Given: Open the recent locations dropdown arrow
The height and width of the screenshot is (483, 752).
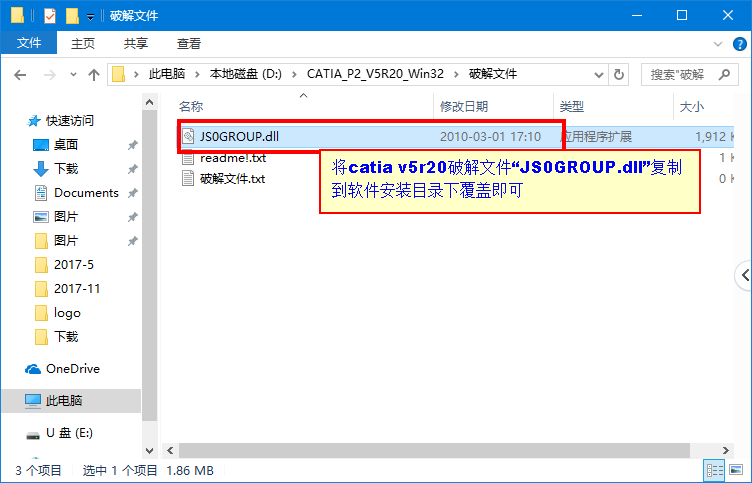Looking at the screenshot, I should 73,75.
